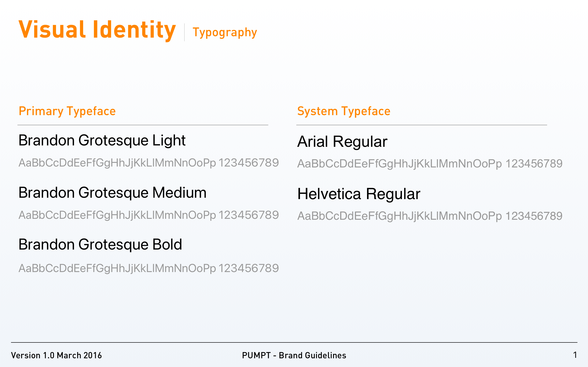The width and height of the screenshot is (588, 367).
Task: Click the System Typeface heading
Action: [344, 111]
